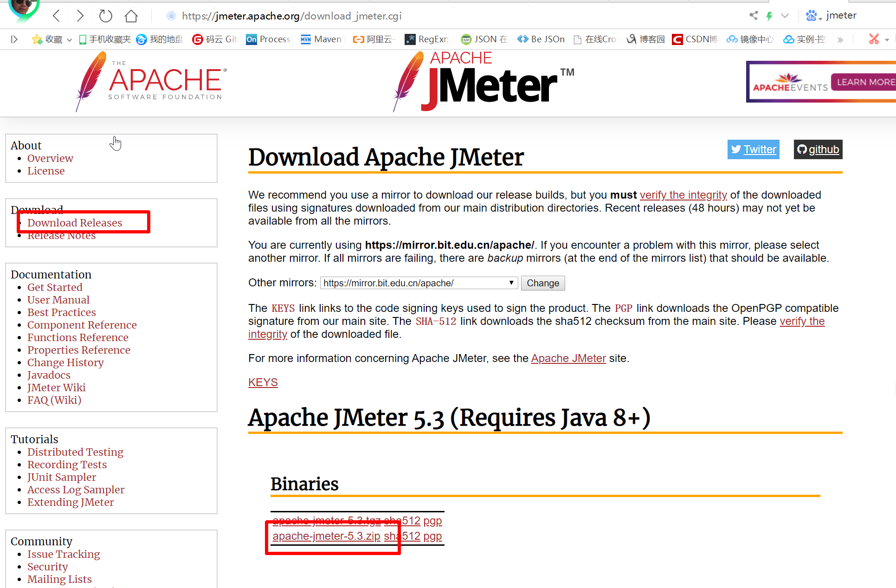Click the browser back arrow
This screenshot has height=588, width=896.
(57, 16)
